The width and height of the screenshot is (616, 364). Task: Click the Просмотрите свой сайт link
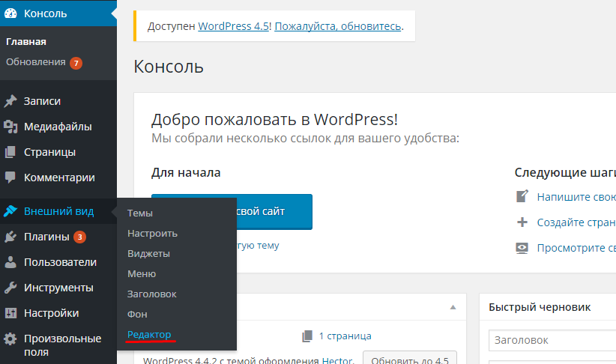click(576, 248)
